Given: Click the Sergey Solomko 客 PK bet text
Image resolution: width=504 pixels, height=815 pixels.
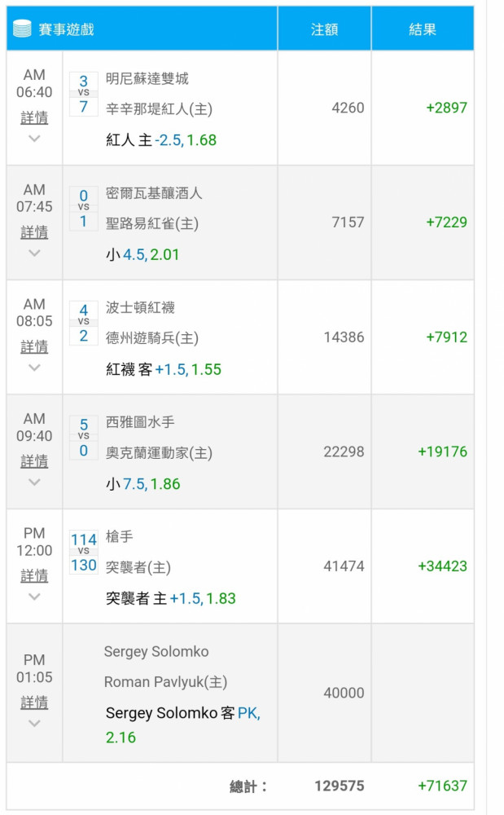Looking at the screenshot, I should click(x=182, y=712).
